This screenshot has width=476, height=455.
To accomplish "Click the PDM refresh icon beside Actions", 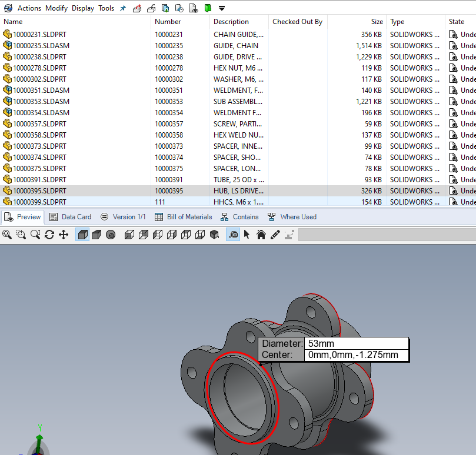I will pyautogui.click(x=8, y=8).
